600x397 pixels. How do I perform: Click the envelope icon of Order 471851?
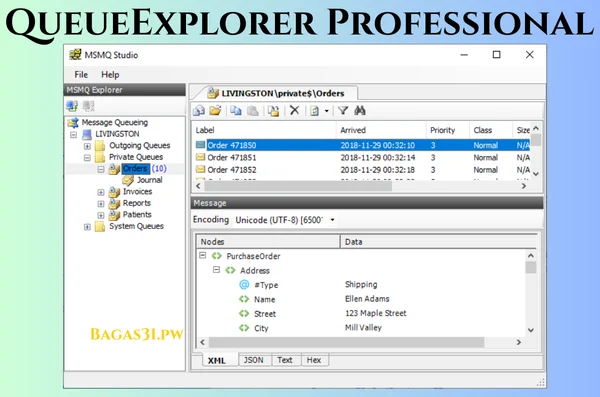pyautogui.click(x=201, y=157)
